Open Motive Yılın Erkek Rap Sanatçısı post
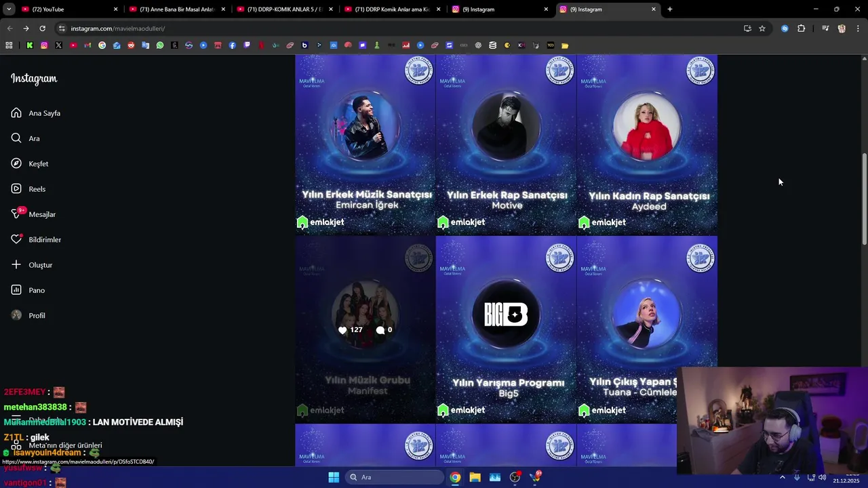This screenshot has width=868, height=488. pos(506,144)
